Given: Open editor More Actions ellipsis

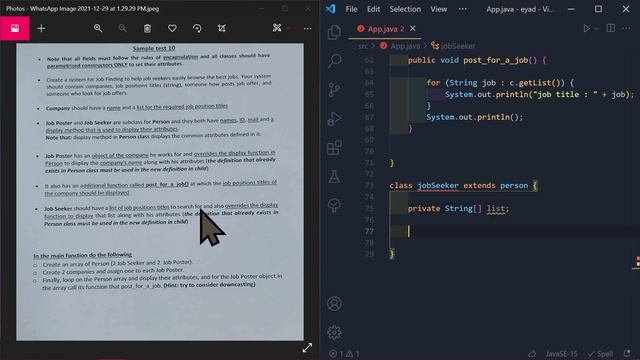Looking at the screenshot, I should [627, 28].
